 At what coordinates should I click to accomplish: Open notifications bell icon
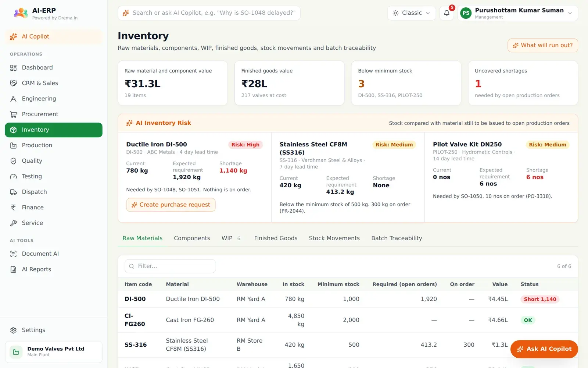point(447,13)
